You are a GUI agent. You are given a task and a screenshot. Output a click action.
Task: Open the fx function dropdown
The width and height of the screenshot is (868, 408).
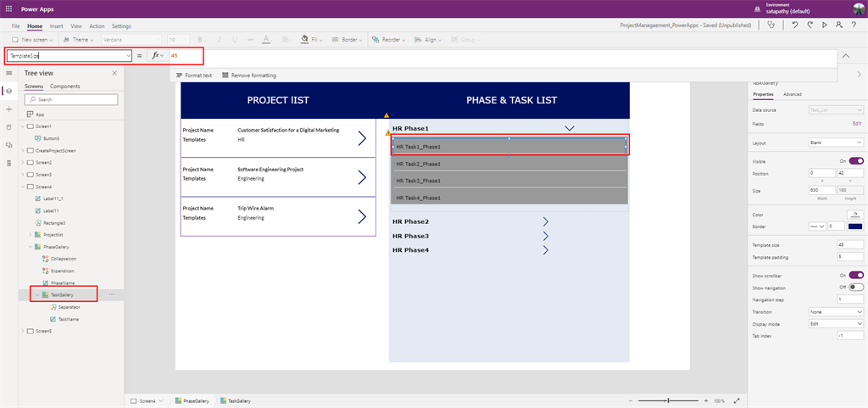159,55
